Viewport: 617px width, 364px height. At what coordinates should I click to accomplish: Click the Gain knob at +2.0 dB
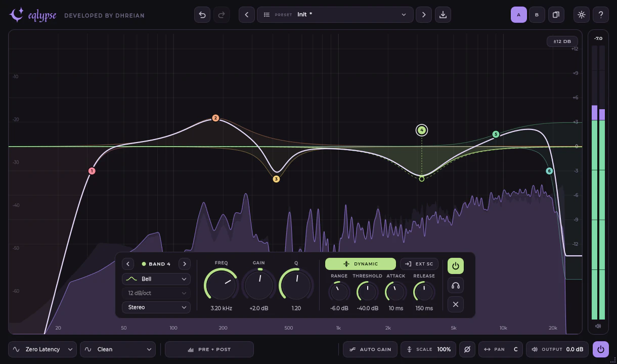pyautogui.click(x=259, y=285)
